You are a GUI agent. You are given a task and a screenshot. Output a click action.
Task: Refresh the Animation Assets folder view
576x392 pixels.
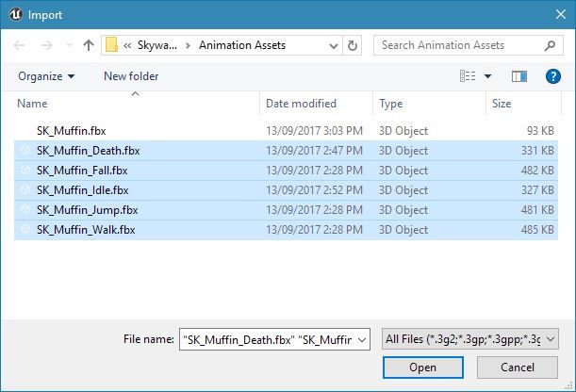pos(353,45)
